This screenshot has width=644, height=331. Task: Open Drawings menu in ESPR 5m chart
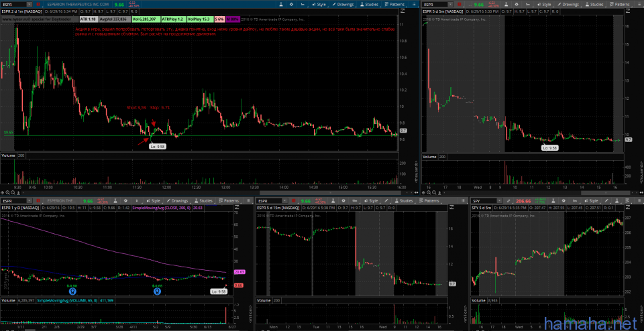pyautogui.click(x=569, y=4)
